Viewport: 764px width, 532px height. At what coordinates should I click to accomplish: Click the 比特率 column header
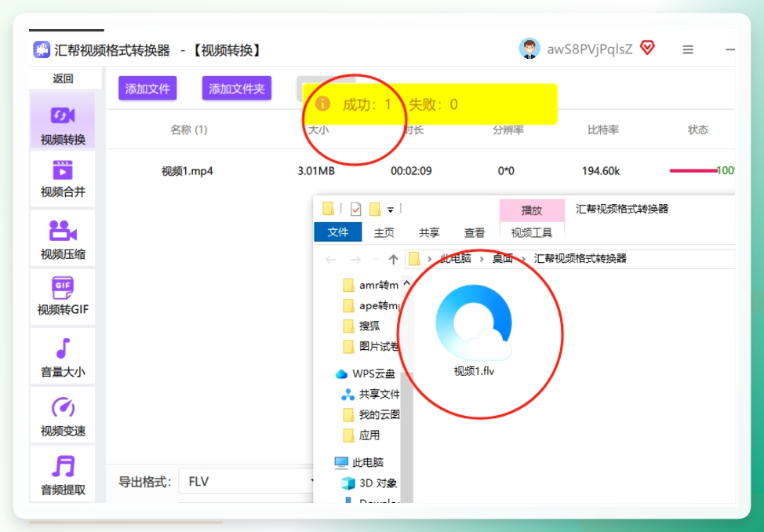(x=603, y=129)
